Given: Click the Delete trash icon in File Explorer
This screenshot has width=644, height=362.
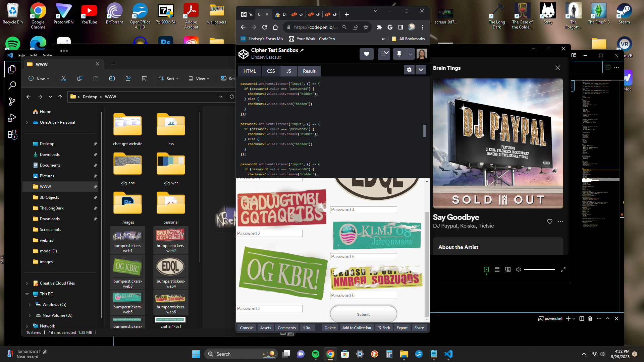Looking at the screenshot, I should (144, 78).
